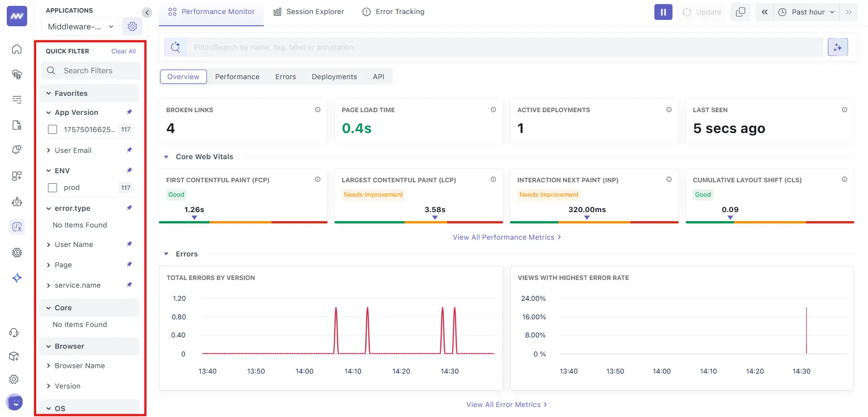Open the Deployments tab
Viewport: 868px width, 417px height.
point(334,76)
